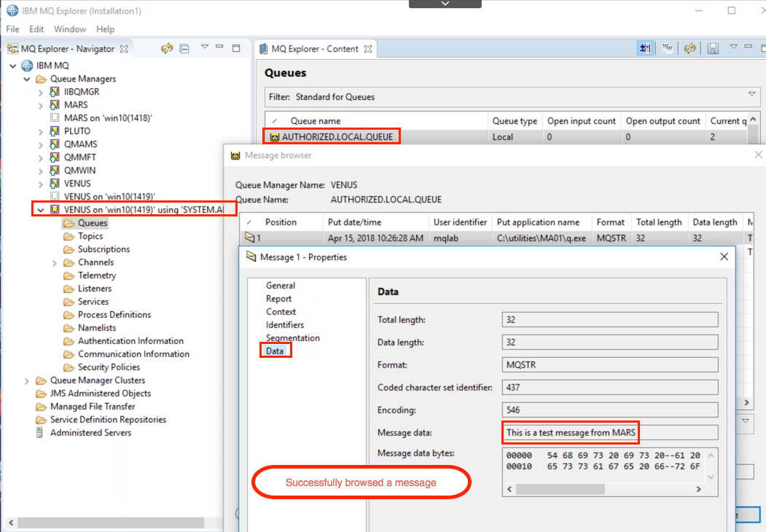Select MARS on 'win10(1418)' entry
The image size is (766, 532).
click(108, 118)
